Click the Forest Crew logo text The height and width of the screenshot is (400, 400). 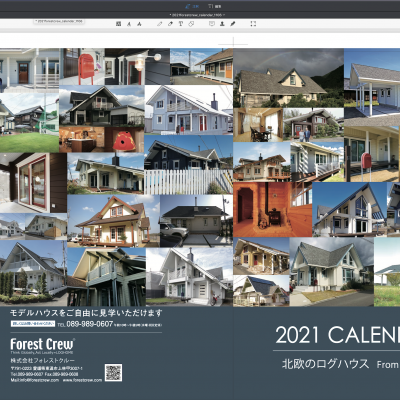[x=42, y=344]
